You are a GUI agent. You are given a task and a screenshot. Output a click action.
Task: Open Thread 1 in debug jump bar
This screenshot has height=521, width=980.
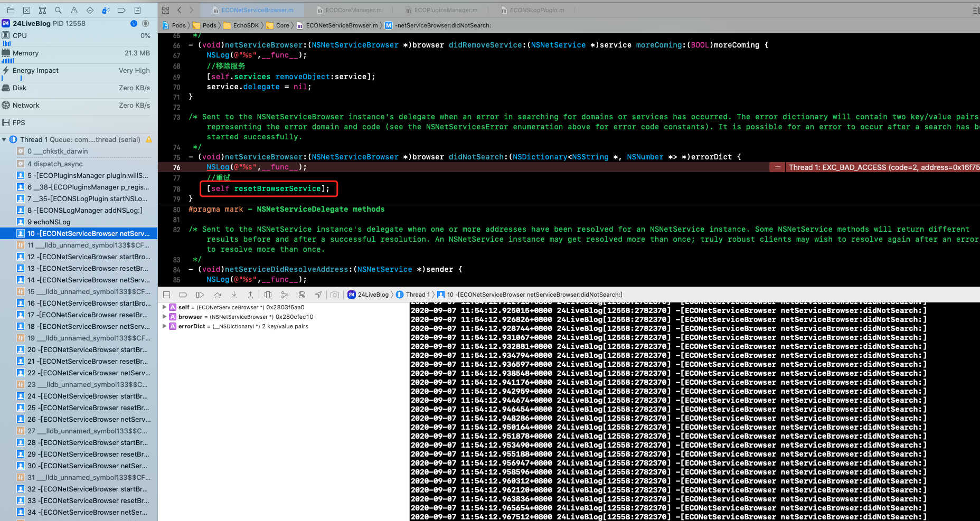click(412, 295)
